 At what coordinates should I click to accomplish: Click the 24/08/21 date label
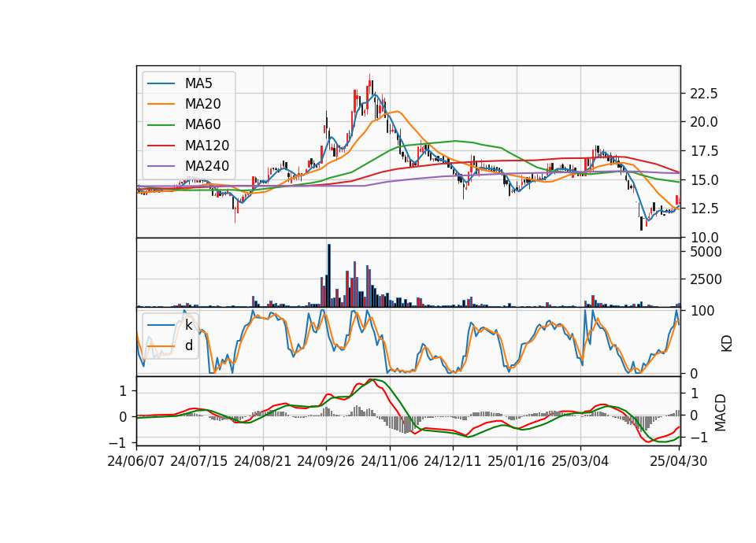click(x=263, y=461)
